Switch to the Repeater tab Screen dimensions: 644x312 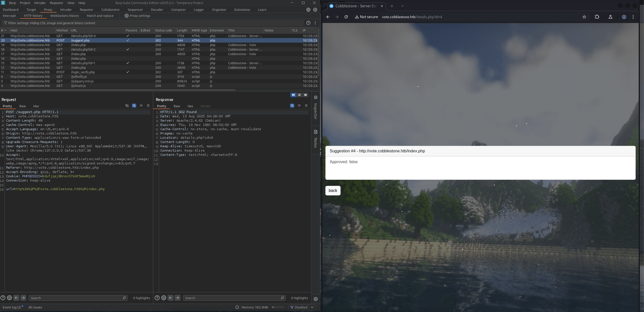point(86,10)
